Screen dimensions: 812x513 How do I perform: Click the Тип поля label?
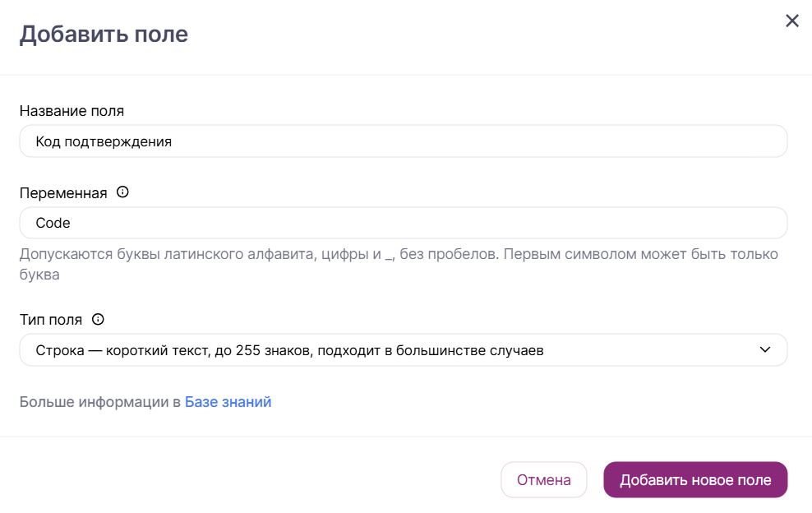click(51, 318)
